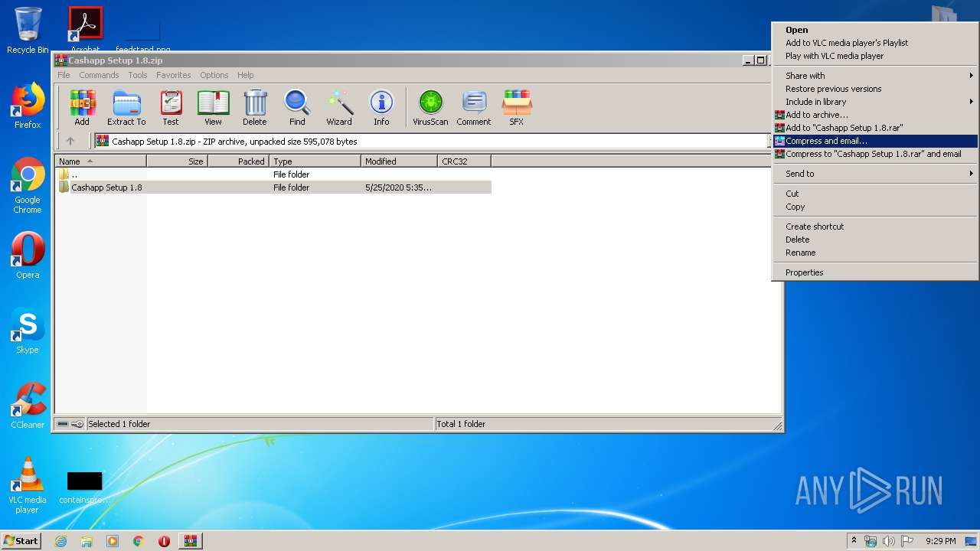
Task: Select the Cashapp Setup 1.8 folder row
Action: coord(273,187)
